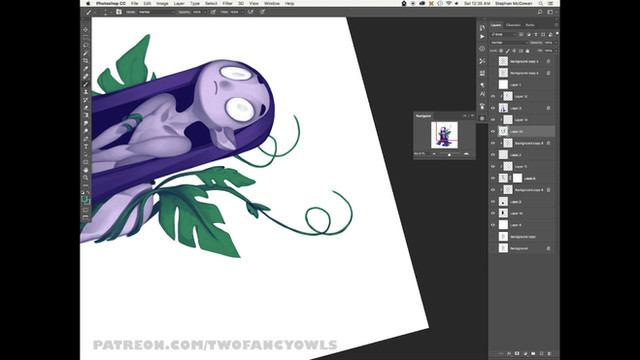
Task: Select the Eraser tool
Action: [85, 108]
